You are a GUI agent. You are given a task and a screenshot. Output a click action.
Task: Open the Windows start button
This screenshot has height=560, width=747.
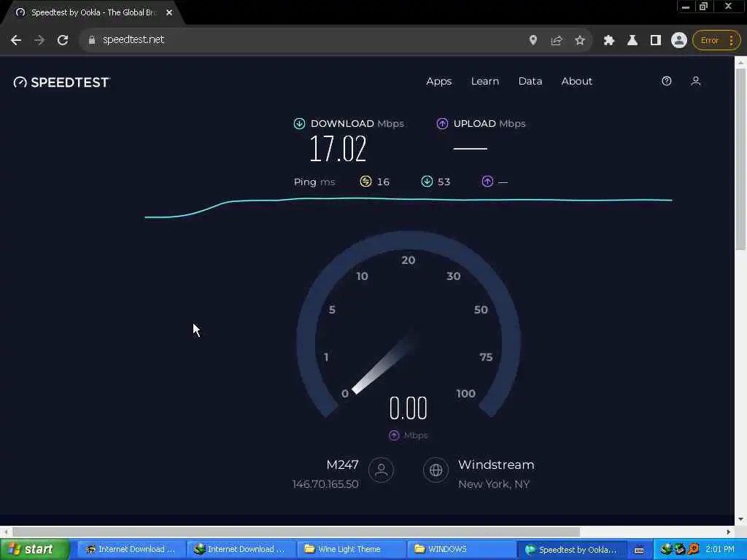35,550
